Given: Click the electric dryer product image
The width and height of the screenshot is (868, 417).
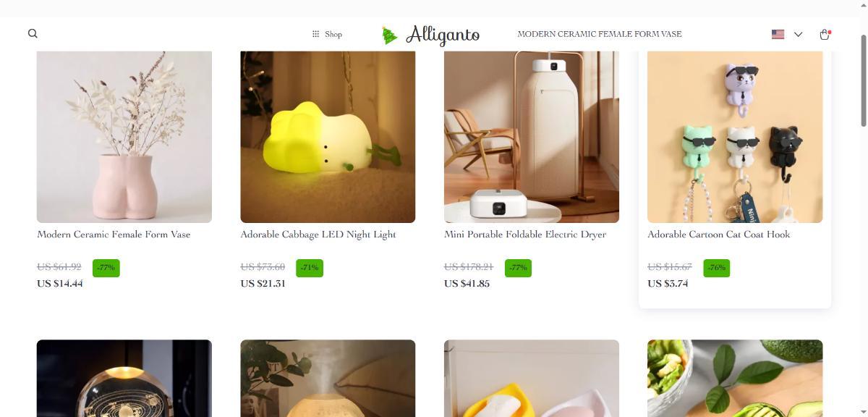Looking at the screenshot, I should [532, 137].
